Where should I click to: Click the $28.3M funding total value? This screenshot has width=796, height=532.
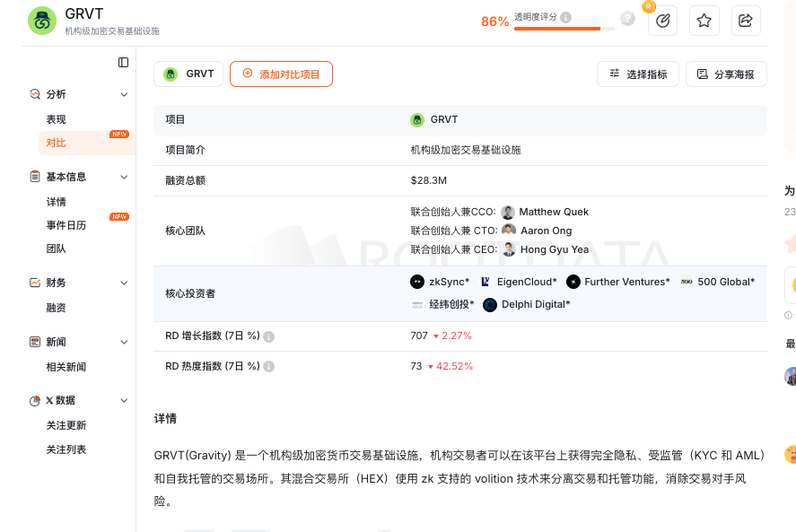click(x=428, y=180)
